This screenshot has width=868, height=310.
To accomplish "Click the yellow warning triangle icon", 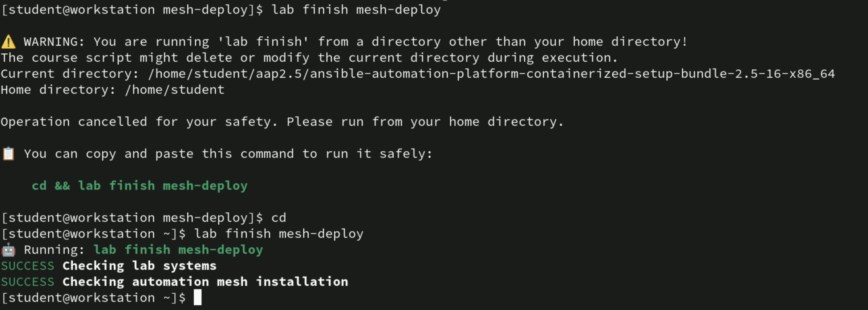I will [x=8, y=42].
